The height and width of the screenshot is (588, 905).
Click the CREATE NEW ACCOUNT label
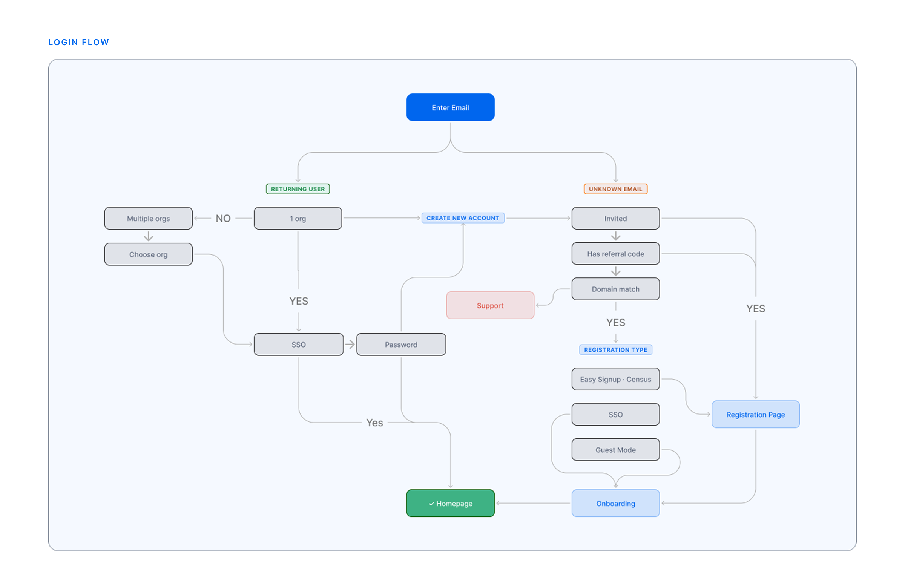(463, 218)
